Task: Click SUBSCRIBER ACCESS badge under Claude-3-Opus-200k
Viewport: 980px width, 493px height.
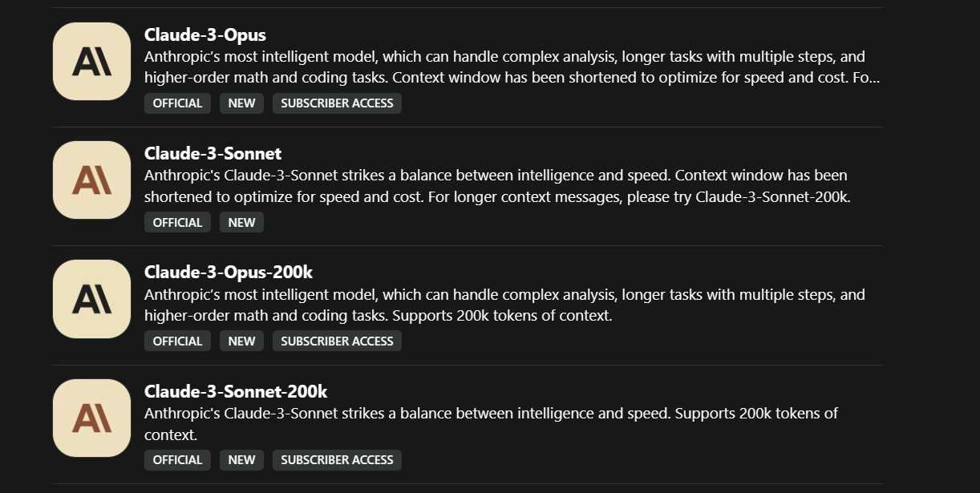Action: (337, 341)
